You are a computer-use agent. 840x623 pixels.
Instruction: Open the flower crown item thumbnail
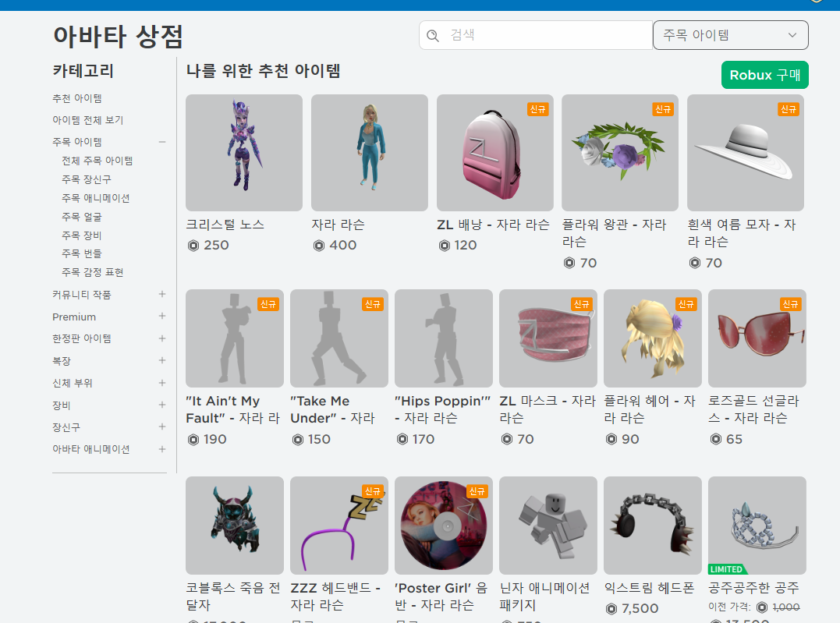click(x=620, y=153)
